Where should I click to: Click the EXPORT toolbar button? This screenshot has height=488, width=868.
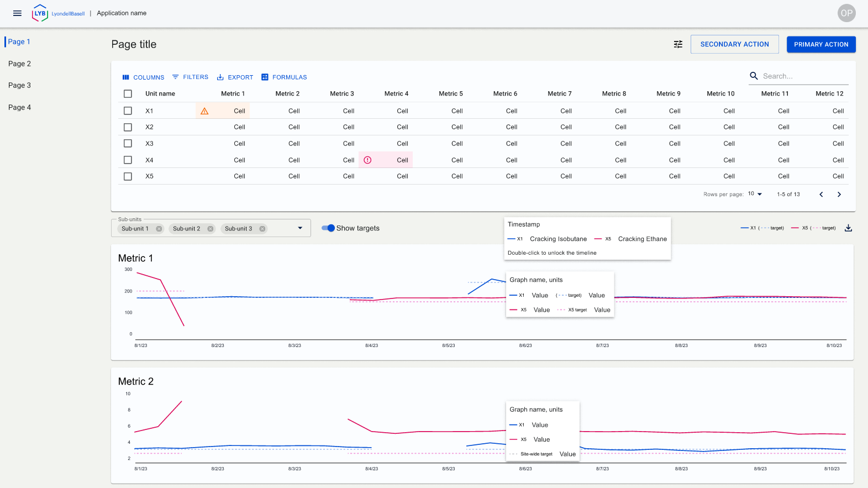pos(235,77)
